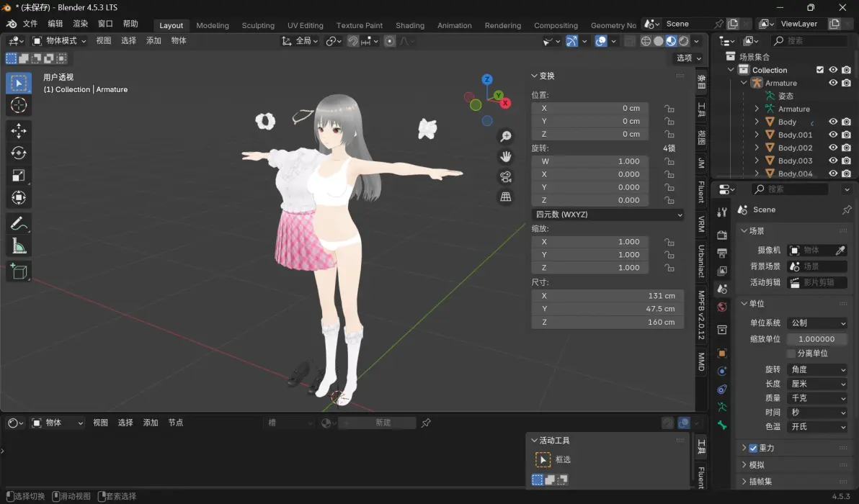The height and width of the screenshot is (504, 859).
Task: Switch to the Modeling workspace tab
Action: click(x=213, y=25)
